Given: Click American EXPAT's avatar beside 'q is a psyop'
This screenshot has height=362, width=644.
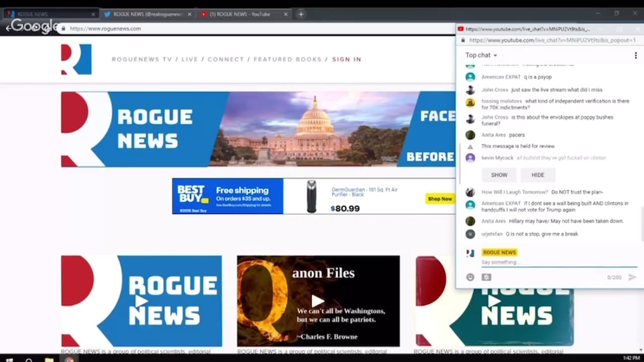Looking at the screenshot, I should [470, 77].
